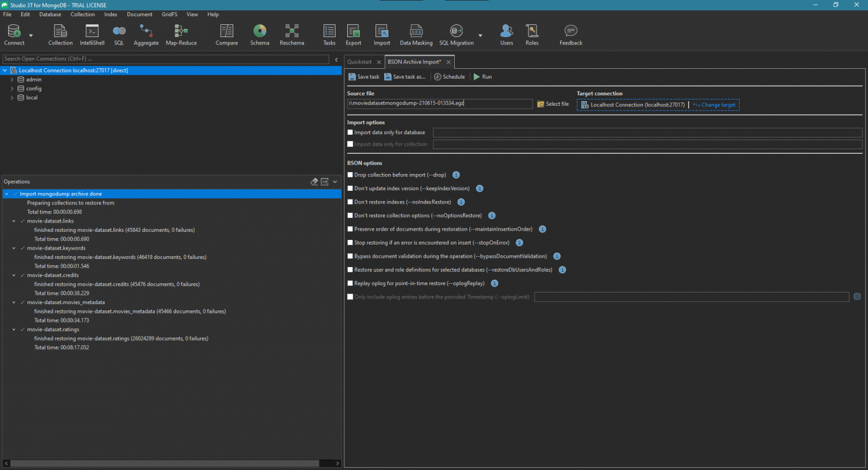The width and height of the screenshot is (868, 470).
Task: Click the Source file path field
Action: 440,103
